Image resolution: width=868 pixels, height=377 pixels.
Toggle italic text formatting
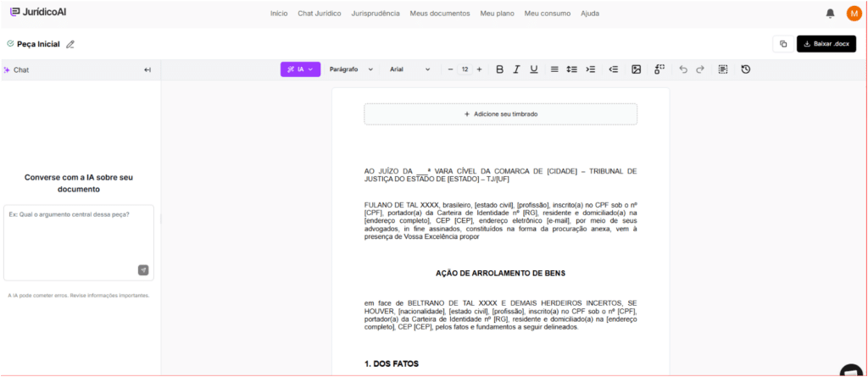pos(516,69)
